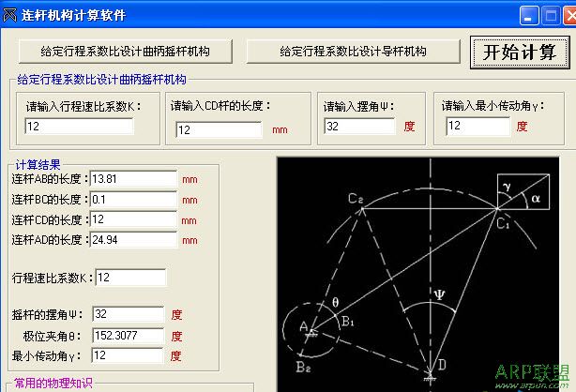Select 给定行程系数比设计曲柄摇杆机构 button

pyautogui.click(x=126, y=52)
